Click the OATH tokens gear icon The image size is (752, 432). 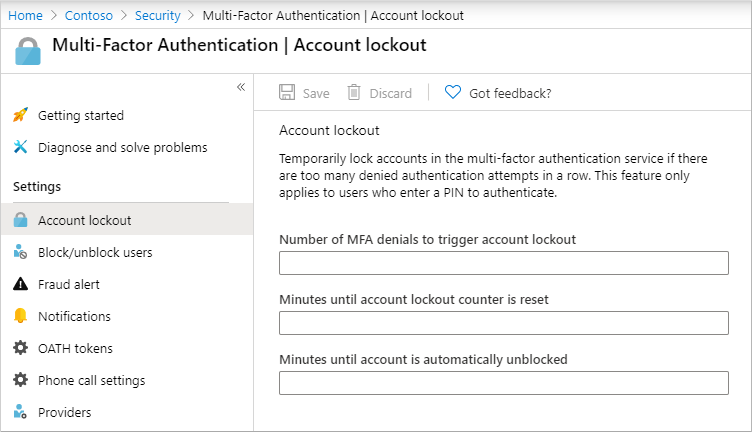tap(20, 348)
